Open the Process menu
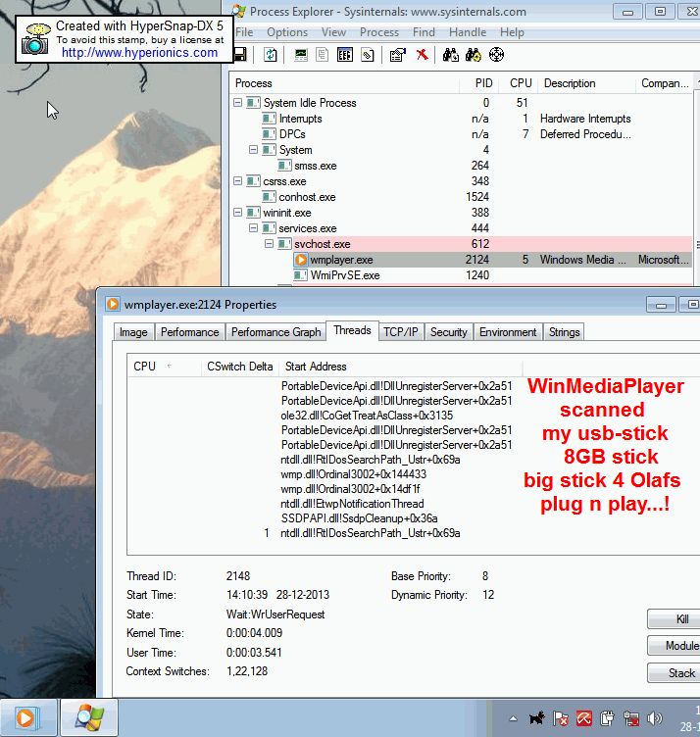 point(378,32)
